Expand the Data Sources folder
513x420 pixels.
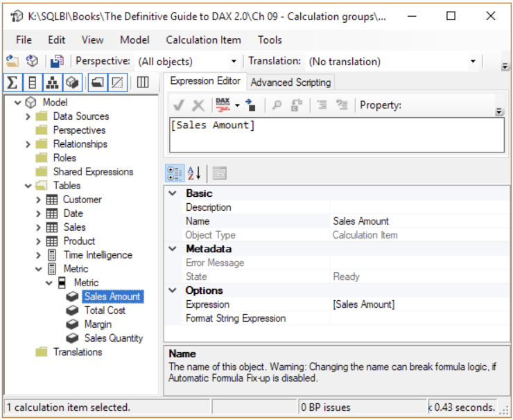pyautogui.click(x=28, y=116)
